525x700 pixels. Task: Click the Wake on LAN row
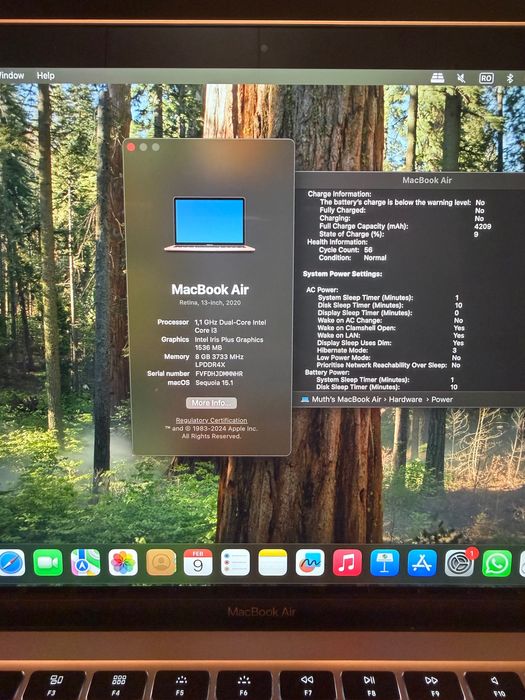pos(390,335)
